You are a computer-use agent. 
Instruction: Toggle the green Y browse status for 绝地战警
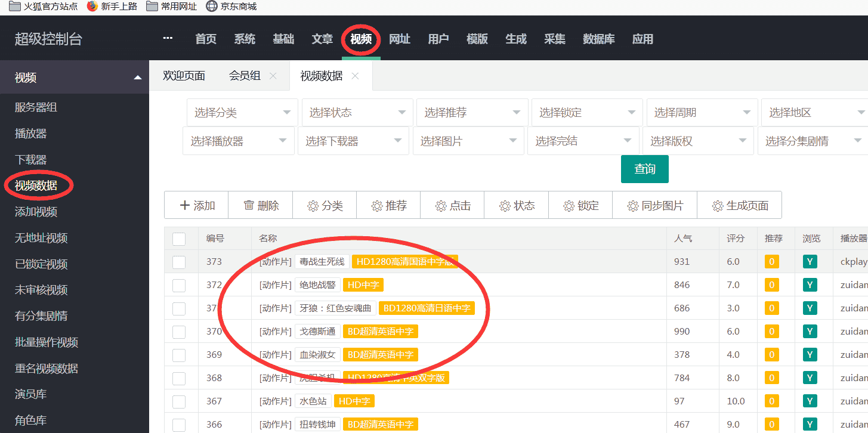[x=810, y=284]
